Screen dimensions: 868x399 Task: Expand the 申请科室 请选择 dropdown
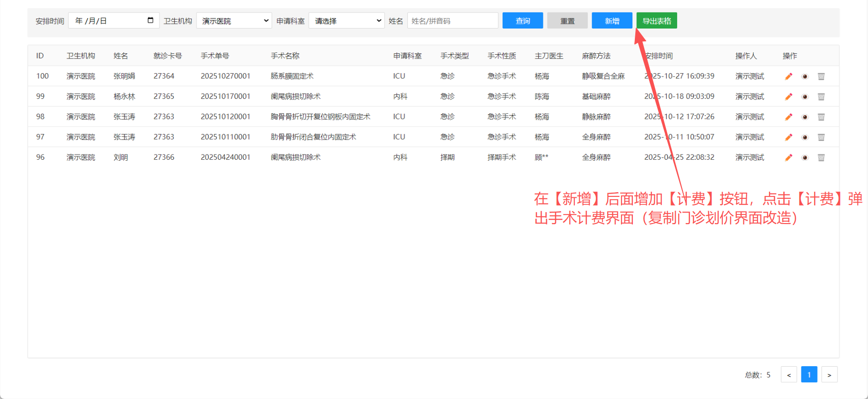pyautogui.click(x=346, y=21)
